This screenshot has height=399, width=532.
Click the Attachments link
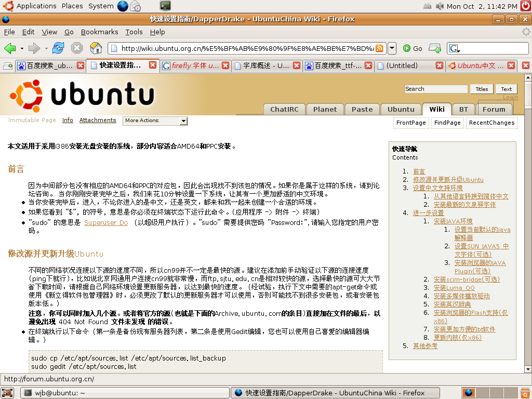(x=98, y=120)
